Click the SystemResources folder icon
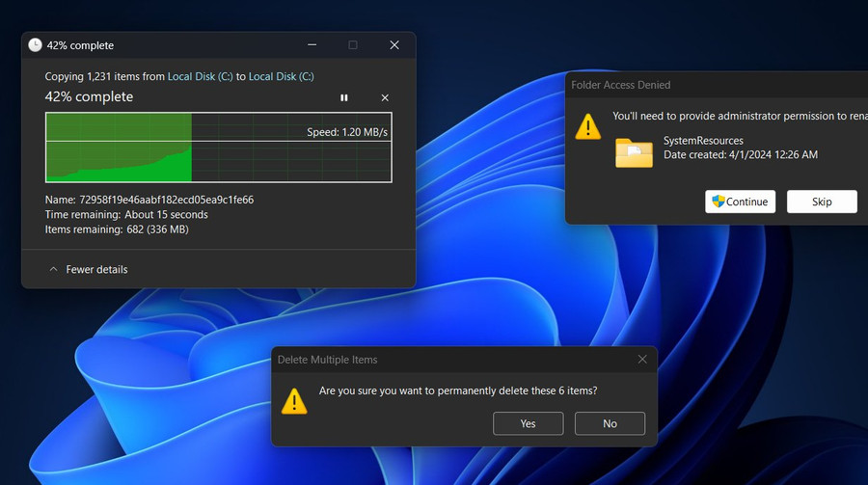The height and width of the screenshot is (485, 868). pyautogui.click(x=634, y=152)
